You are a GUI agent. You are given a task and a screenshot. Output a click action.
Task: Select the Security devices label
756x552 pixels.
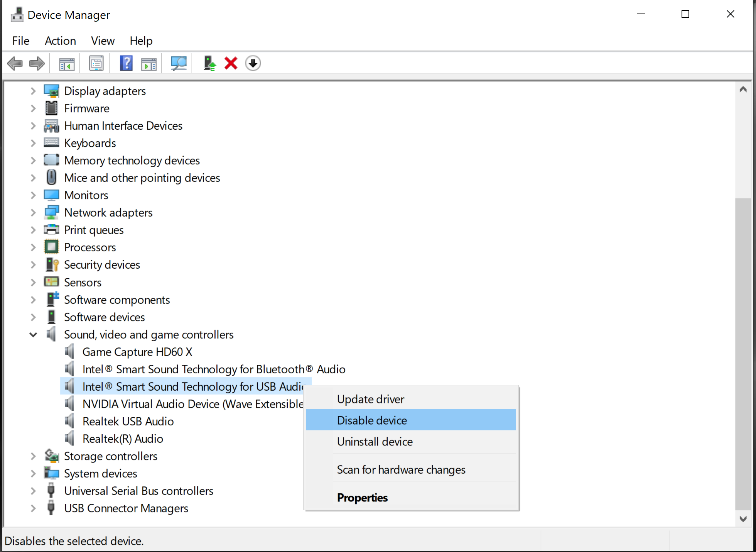click(x=102, y=265)
